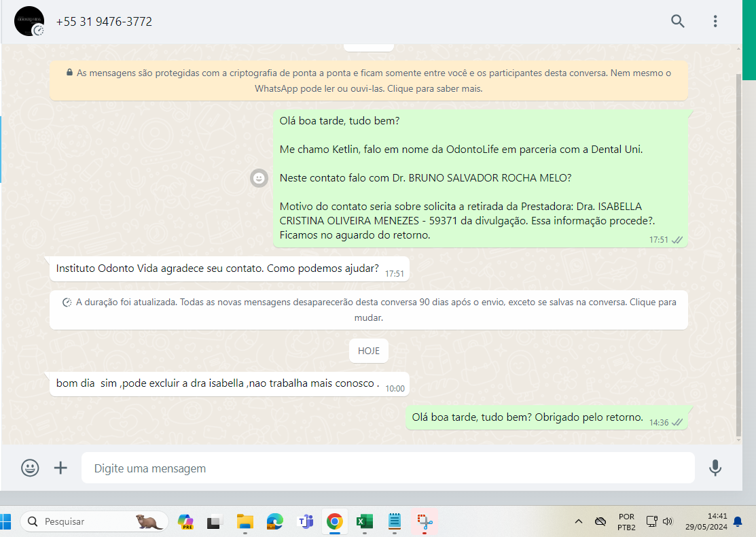Image resolution: width=756 pixels, height=537 pixels.
Task: Click the taskbar Pesquisar search box
Action: tap(94, 521)
